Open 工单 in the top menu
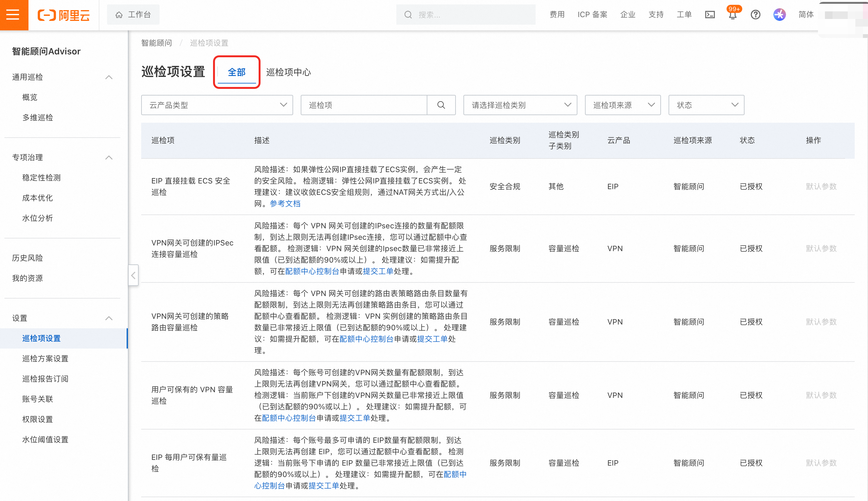Viewport: 868px width, 501px height. 684,15
